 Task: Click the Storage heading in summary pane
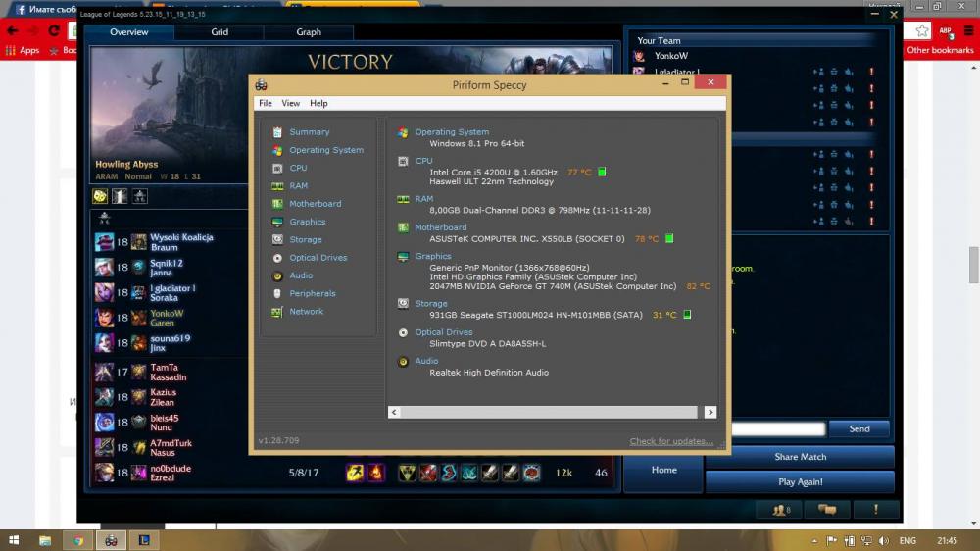pos(431,304)
